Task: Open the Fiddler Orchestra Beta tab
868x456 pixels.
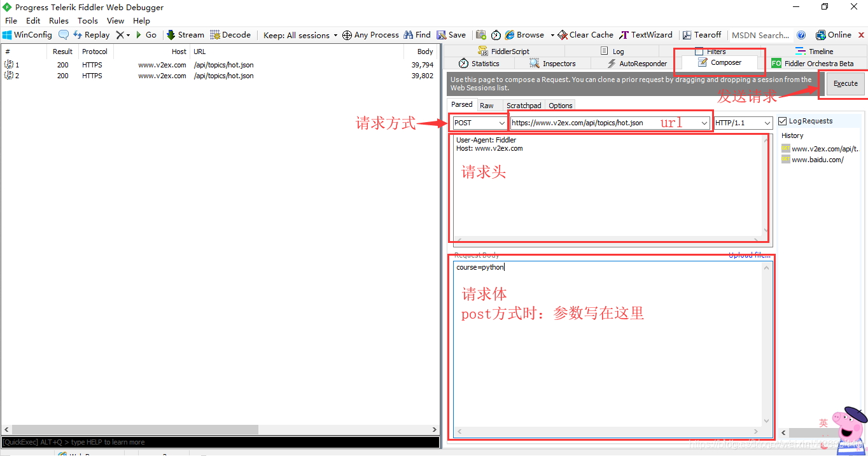Action: 813,64
